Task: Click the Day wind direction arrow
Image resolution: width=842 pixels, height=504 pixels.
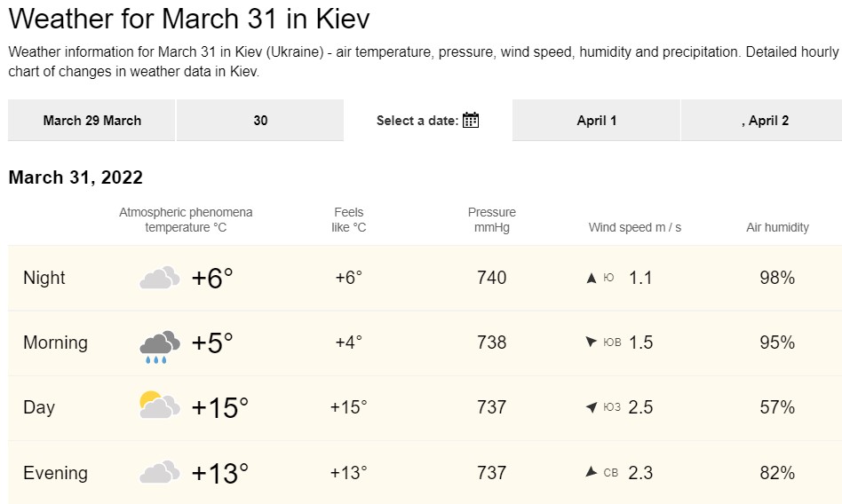Action: pos(592,407)
